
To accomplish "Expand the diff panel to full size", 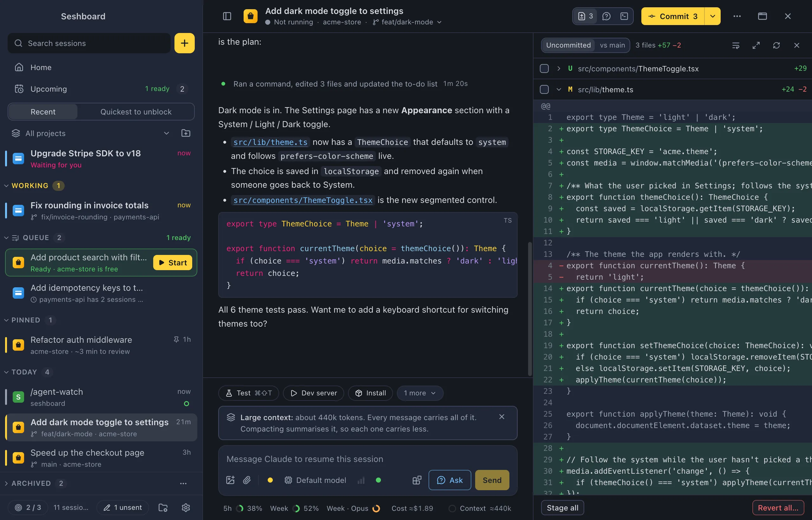I will click(x=756, y=45).
